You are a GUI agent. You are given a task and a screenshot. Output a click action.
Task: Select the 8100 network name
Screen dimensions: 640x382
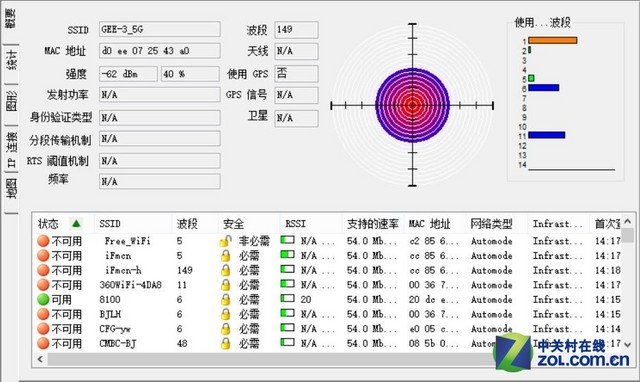click(x=110, y=300)
